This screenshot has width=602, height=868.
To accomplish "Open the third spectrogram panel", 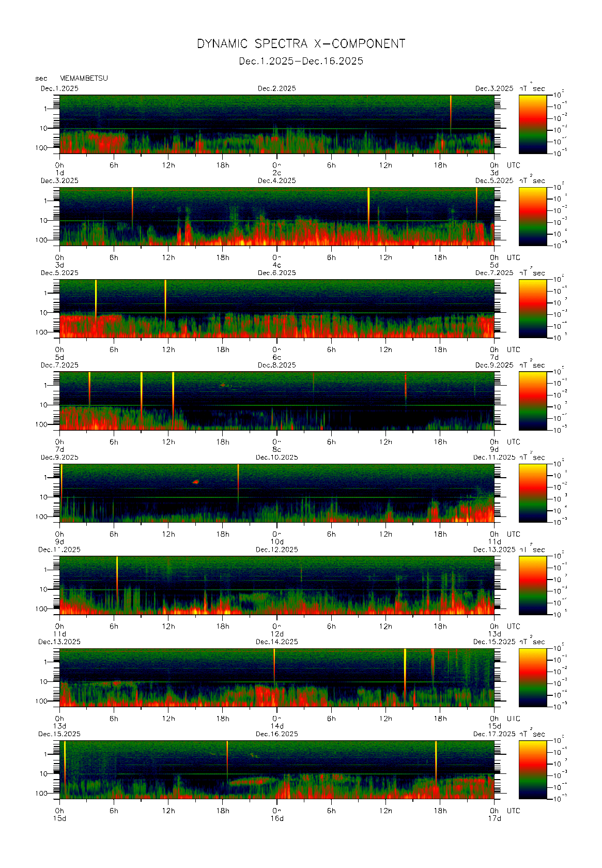I will [276, 309].
